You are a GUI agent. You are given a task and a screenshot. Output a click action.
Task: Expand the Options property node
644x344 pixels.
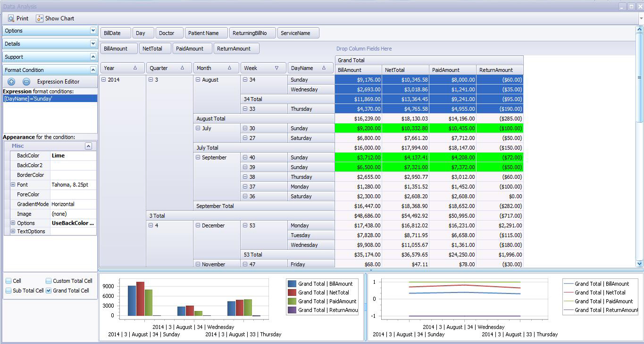pyautogui.click(x=13, y=223)
